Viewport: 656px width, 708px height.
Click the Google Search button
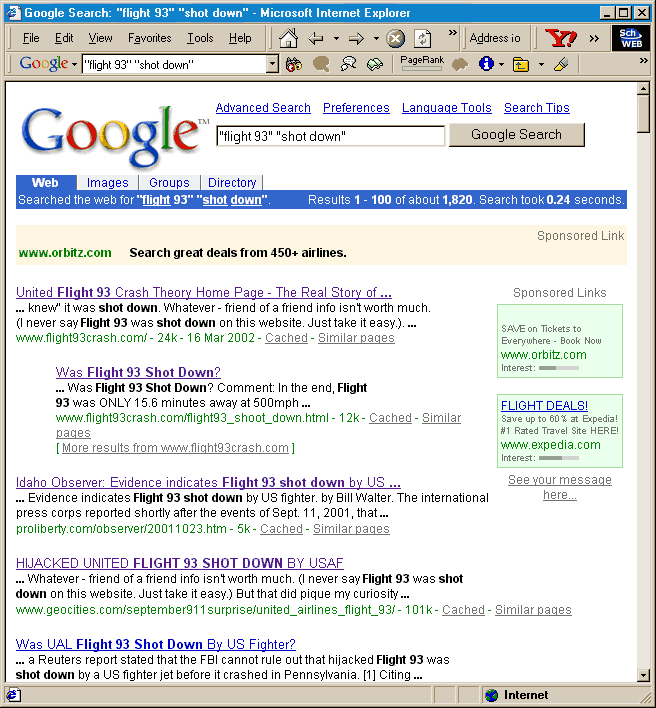[516, 135]
